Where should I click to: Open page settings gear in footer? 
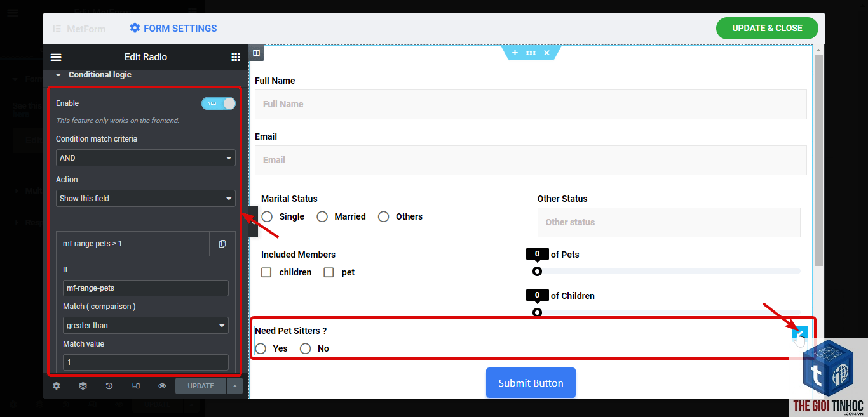[57, 386]
